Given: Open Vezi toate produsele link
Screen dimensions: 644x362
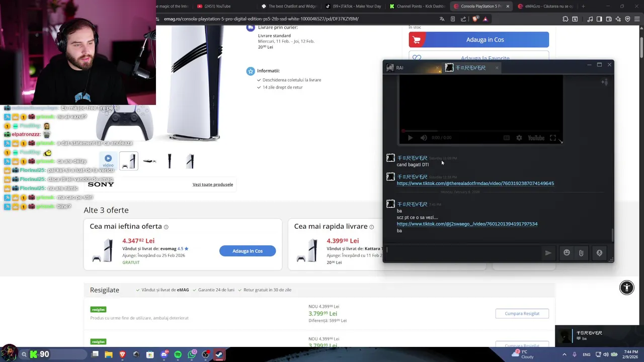Looking at the screenshot, I should pos(213,185).
